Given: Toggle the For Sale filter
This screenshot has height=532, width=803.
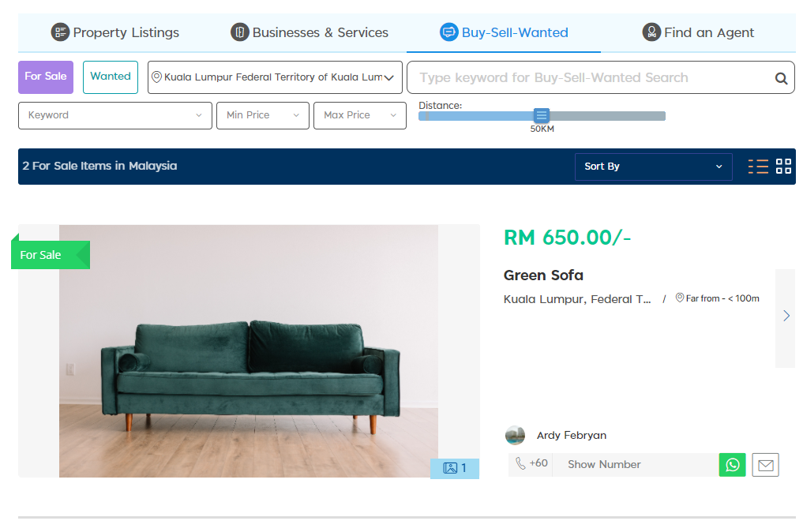Looking at the screenshot, I should [46, 77].
